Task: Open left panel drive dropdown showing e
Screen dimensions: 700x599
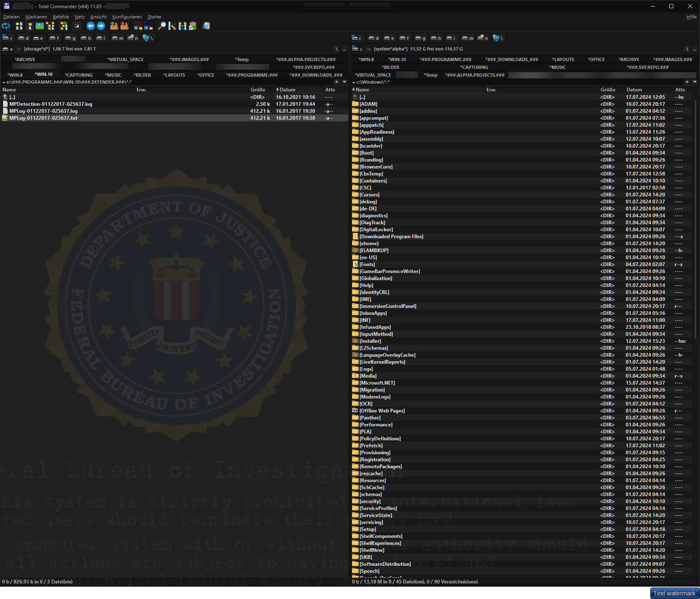Action: point(11,49)
